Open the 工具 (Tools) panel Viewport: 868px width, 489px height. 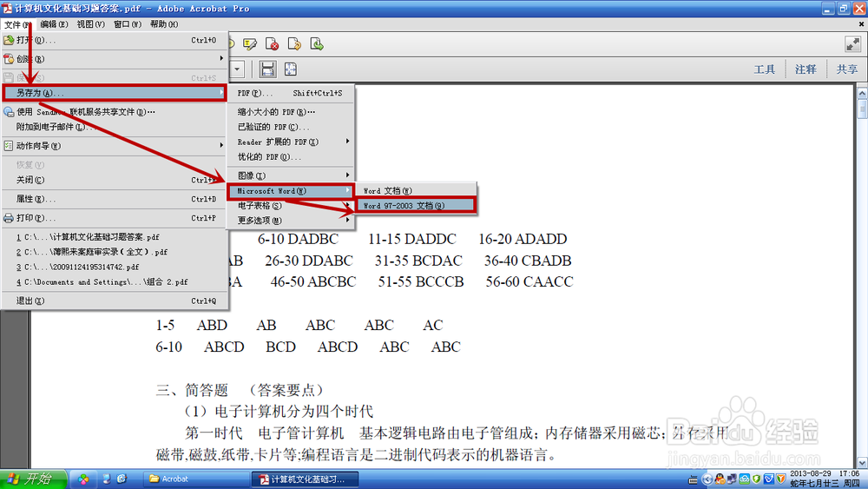(x=765, y=69)
